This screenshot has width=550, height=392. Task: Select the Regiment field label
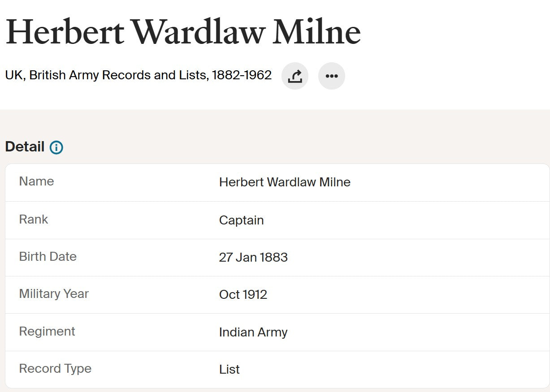coord(47,332)
